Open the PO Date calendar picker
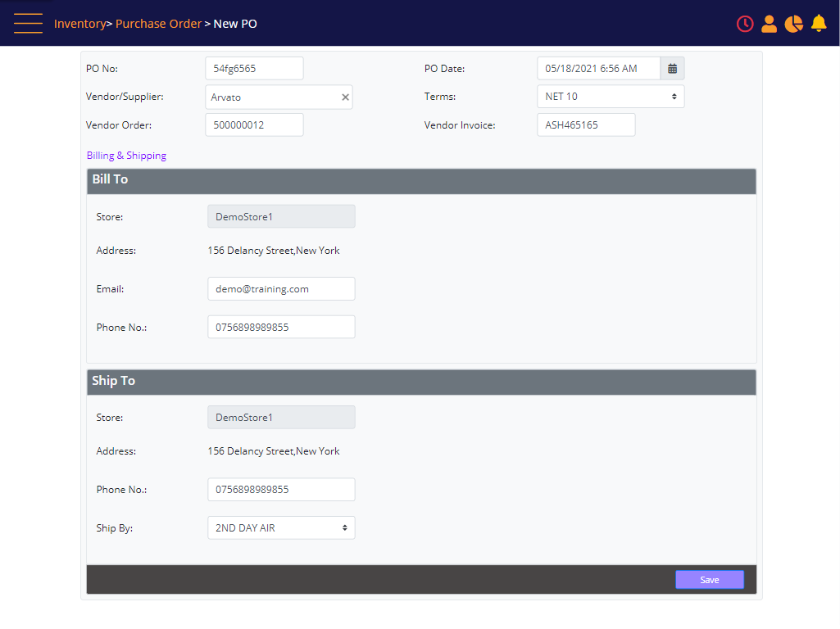The image size is (840, 629). (672, 69)
